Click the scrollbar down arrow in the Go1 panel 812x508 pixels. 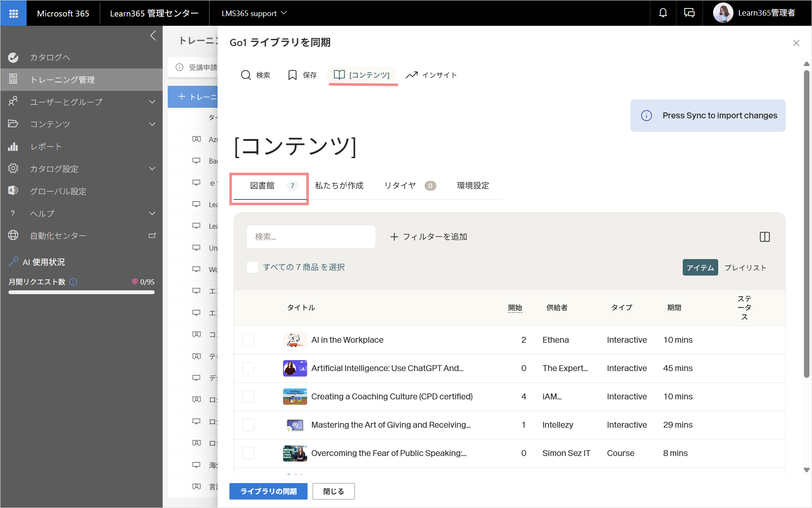[807, 470]
